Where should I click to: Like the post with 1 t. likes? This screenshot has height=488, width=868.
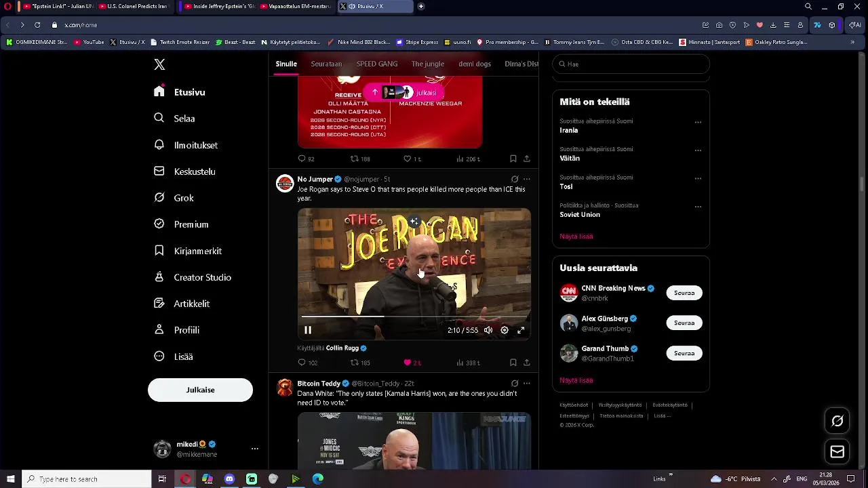(x=412, y=159)
